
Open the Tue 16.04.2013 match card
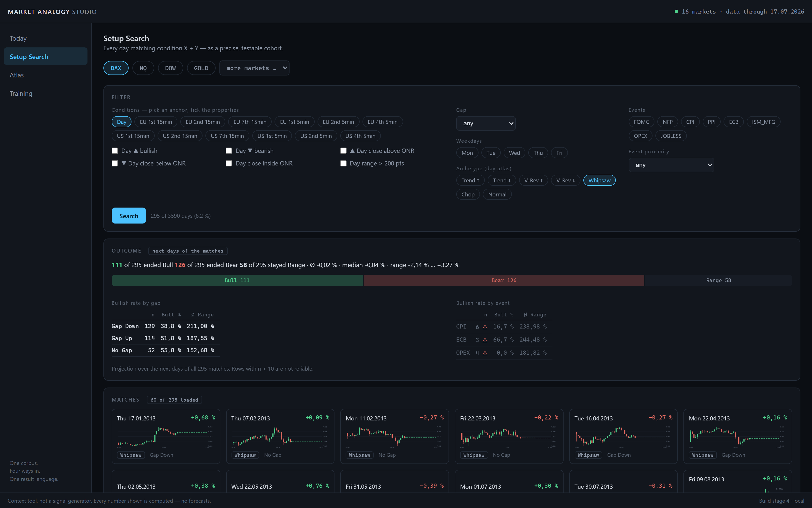pyautogui.click(x=623, y=436)
